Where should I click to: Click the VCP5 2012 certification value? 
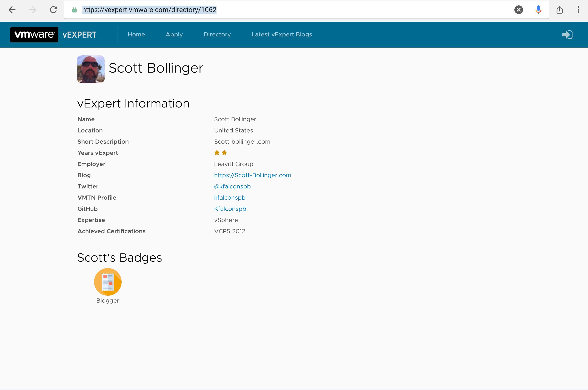(x=230, y=231)
